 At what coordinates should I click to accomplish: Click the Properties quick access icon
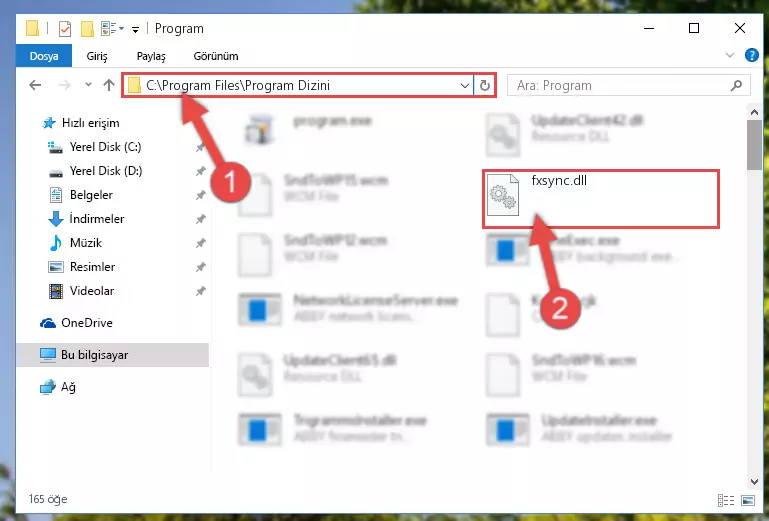pos(65,29)
